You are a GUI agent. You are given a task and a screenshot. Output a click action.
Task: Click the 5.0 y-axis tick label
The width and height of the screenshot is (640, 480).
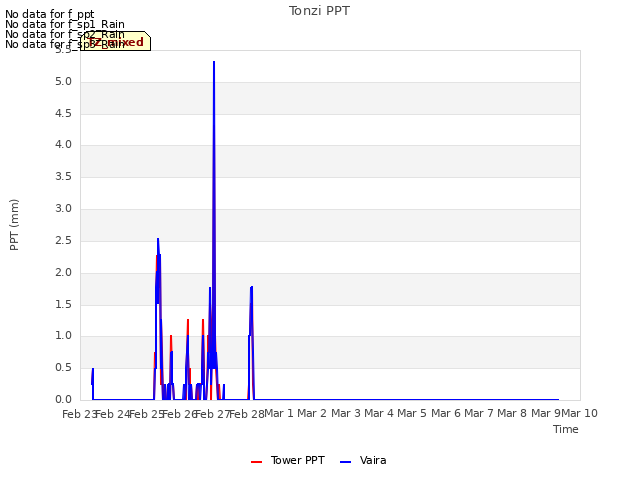[x=63, y=82]
